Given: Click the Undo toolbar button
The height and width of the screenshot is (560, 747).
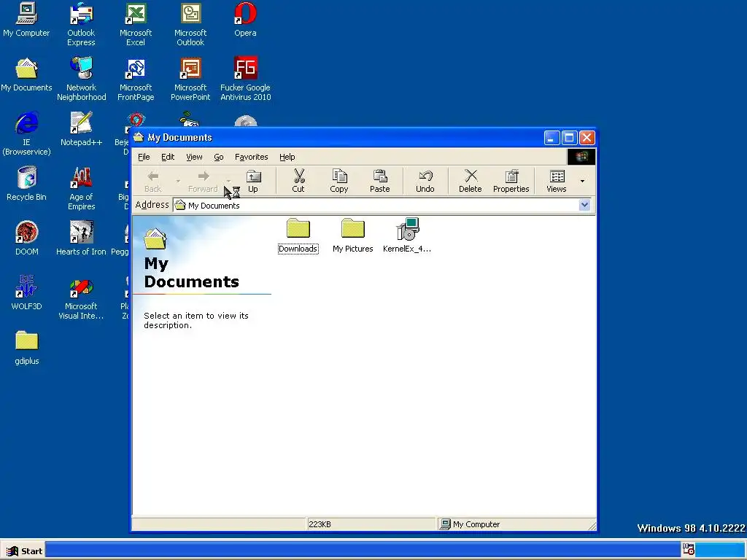Looking at the screenshot, I should [425, 182].
